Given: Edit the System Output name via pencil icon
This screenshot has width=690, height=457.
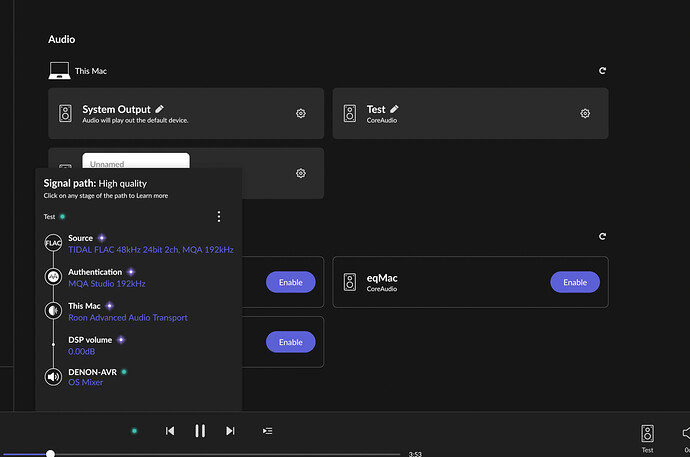Looking at the screenshot, I should tap(159, 109).
